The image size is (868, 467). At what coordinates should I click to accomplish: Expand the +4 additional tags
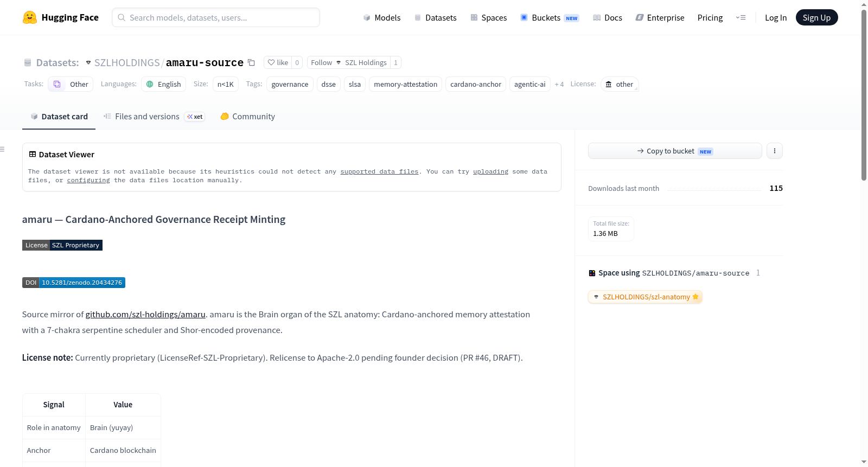tap(559, 84)
